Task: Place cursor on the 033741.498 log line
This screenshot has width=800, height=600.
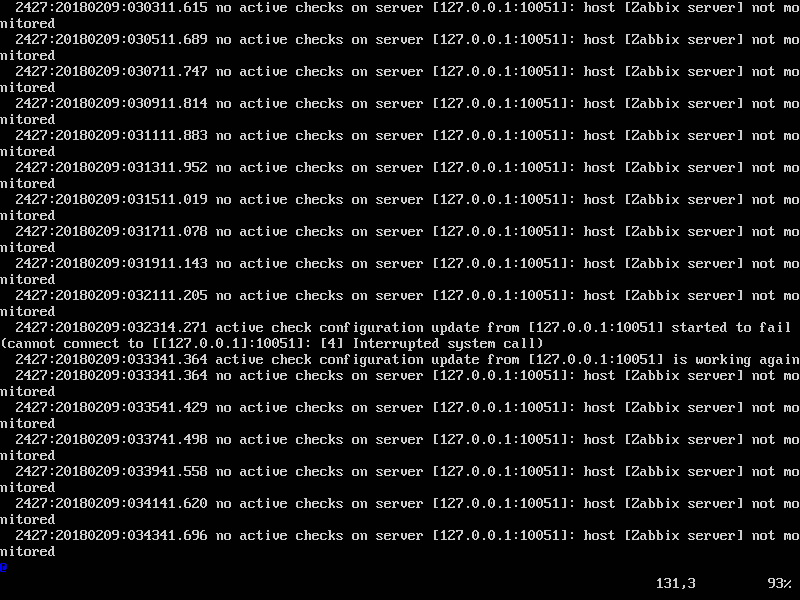Action: tap(400, 447)
